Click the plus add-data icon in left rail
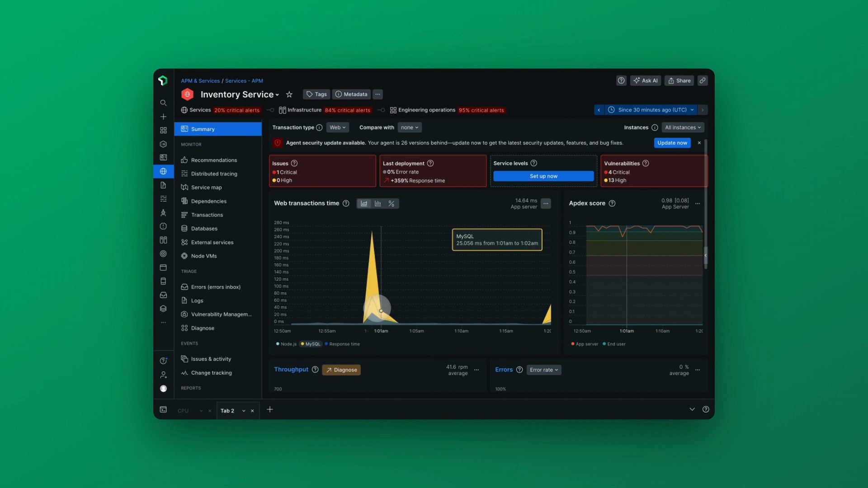The image size is (868, 488). [163, 117]
